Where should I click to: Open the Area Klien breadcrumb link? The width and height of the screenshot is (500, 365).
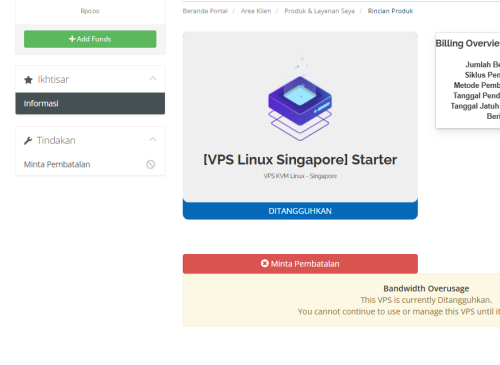(256, 11)
